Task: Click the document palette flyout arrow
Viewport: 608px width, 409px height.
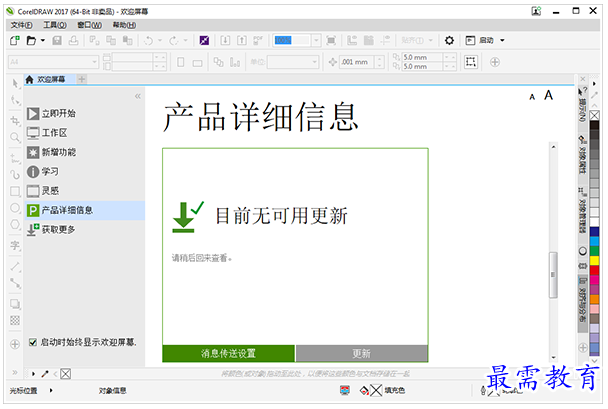Action: click(33, 374)
